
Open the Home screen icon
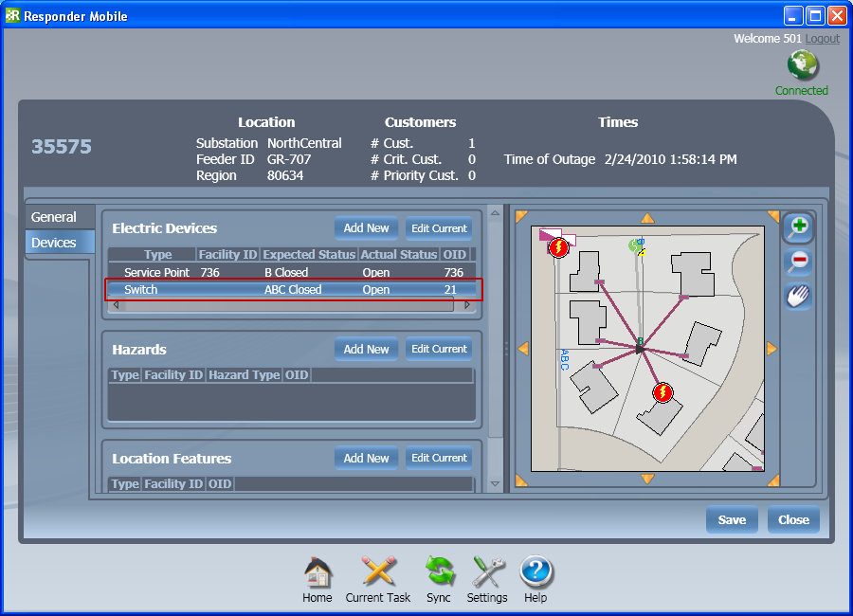[317, 572]
